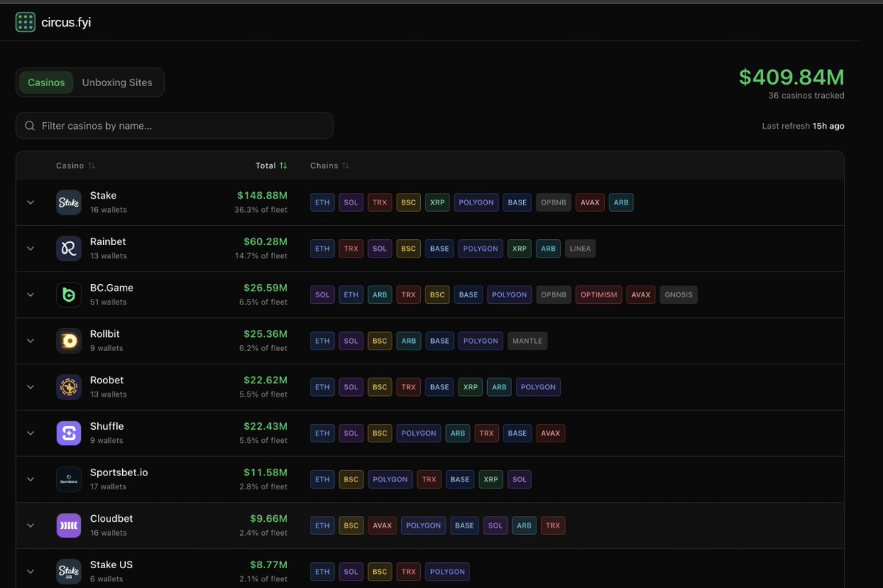Screen dimensions: 883x588
Task: Expand the Sportsbet.io row chevron
Action: tap(30, 479)
